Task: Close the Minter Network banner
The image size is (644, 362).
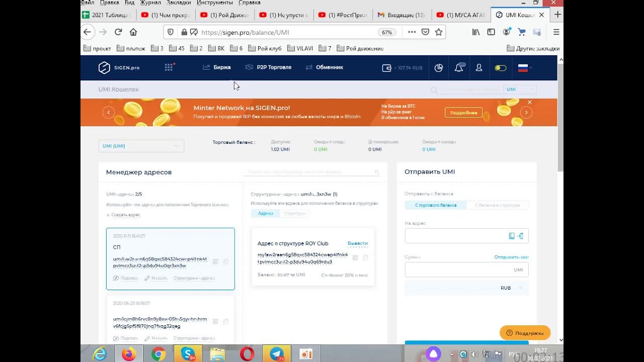Action: (529, 102)
